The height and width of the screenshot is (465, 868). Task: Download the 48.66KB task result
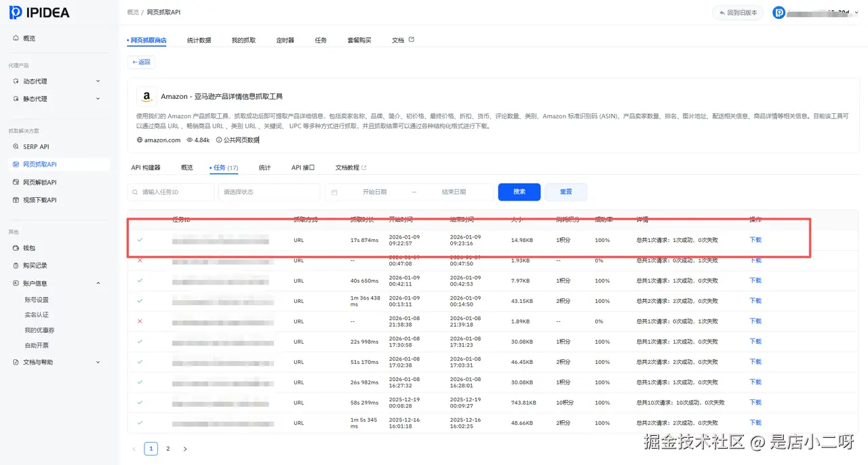pyautogui.click(x=755, y=423)
